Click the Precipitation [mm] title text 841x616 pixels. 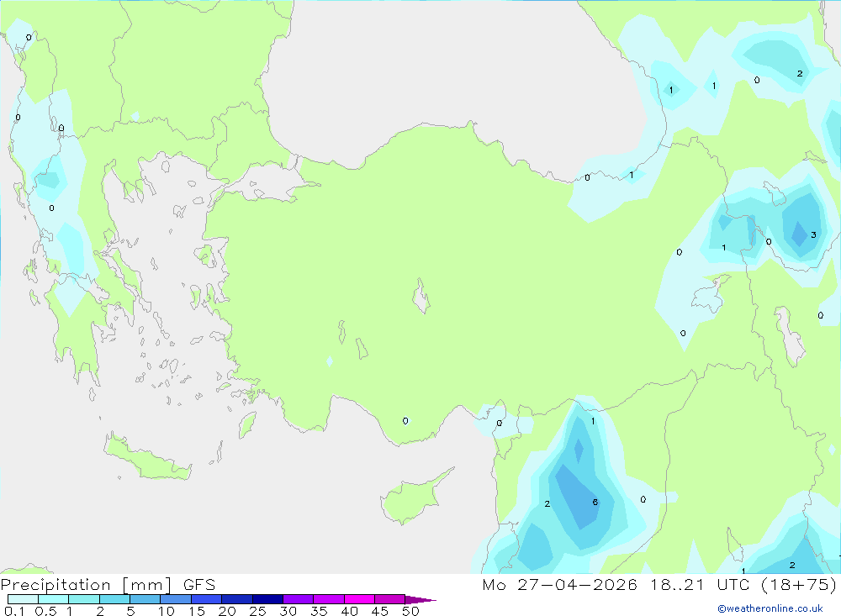(87, 584)
